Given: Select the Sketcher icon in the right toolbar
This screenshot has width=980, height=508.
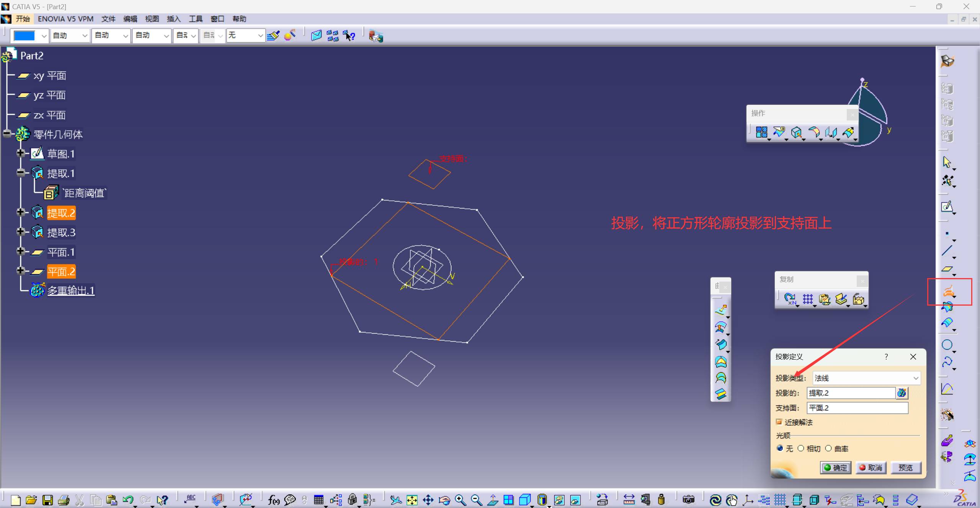Looking at the screenshot, I should pos(947,207).
